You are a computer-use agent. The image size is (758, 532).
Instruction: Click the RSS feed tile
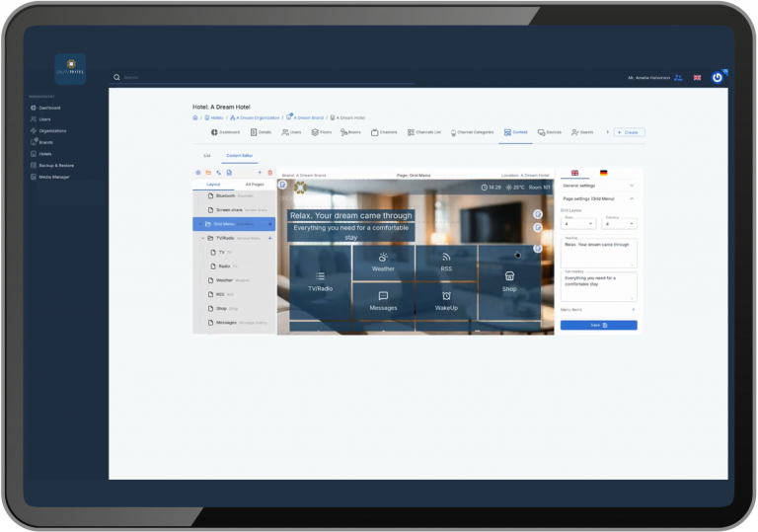coord(446,263)
